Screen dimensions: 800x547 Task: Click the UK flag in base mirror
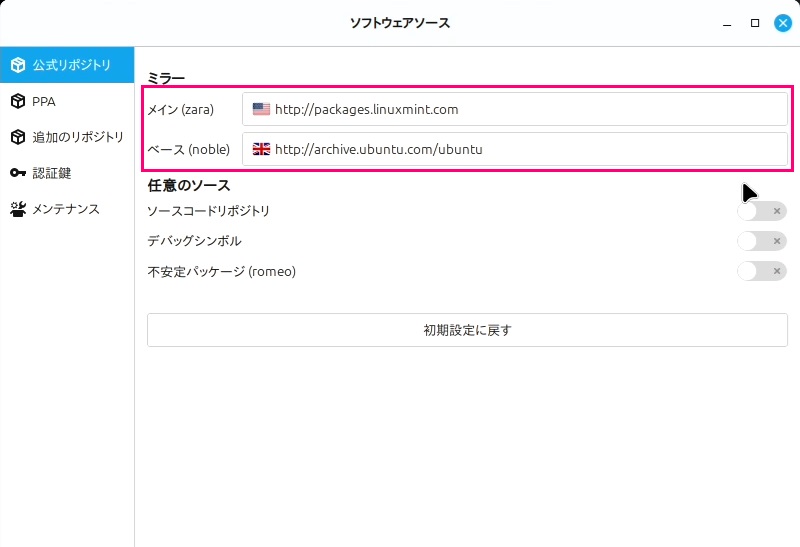tap(261, 149)
